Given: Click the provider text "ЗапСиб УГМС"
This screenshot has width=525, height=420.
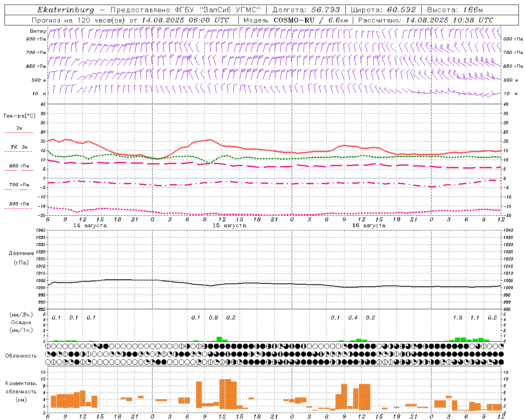Looking at the screenshot, I should click(x=231, y=10).
